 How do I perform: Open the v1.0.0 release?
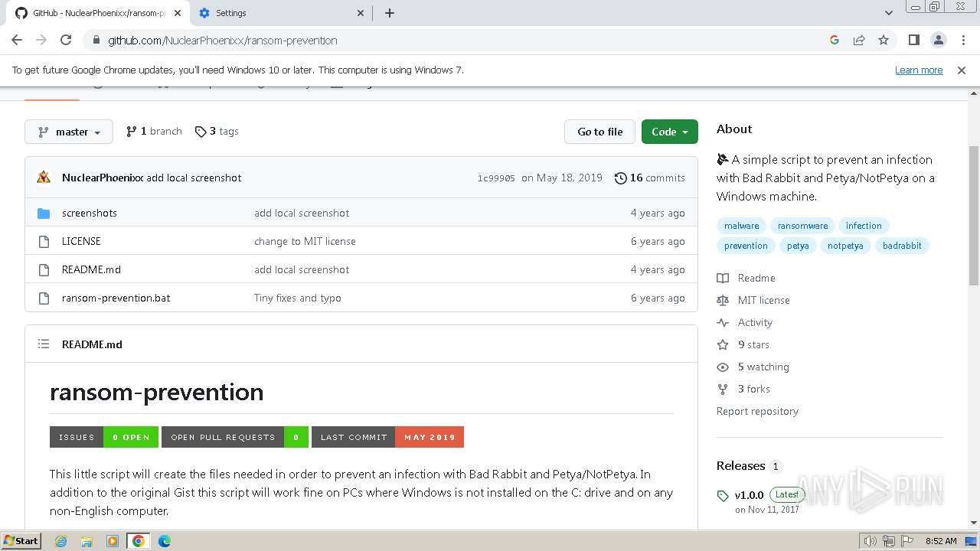(x=749, y=495)
